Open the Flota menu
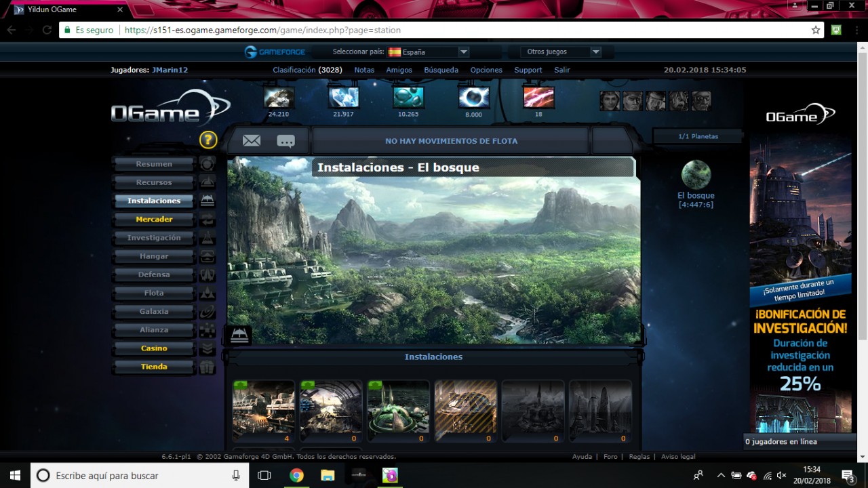 coord(154,293)
